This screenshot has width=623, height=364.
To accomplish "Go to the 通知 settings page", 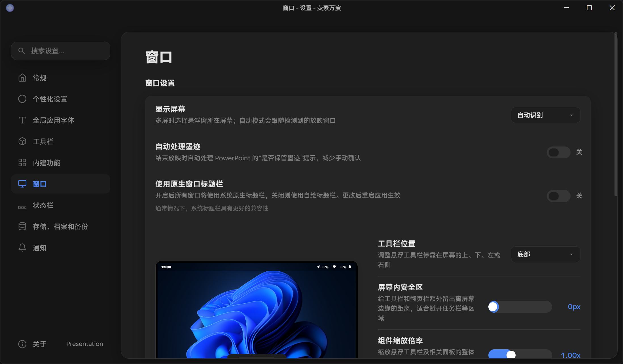I will pyautogui.click(x=61, y=248).
